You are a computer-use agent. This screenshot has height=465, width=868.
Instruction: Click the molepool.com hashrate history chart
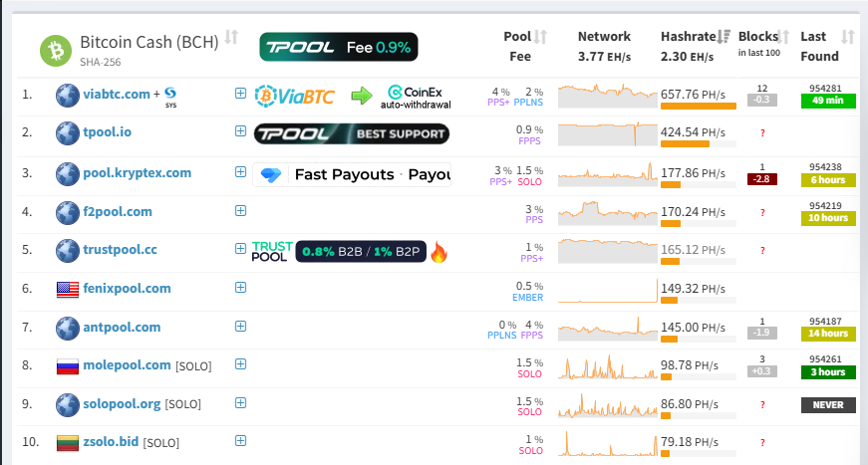(608, 366)
